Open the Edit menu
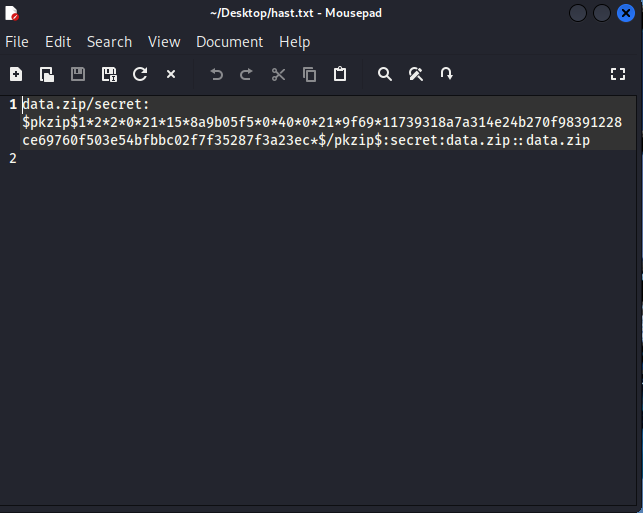 point(58,42)
